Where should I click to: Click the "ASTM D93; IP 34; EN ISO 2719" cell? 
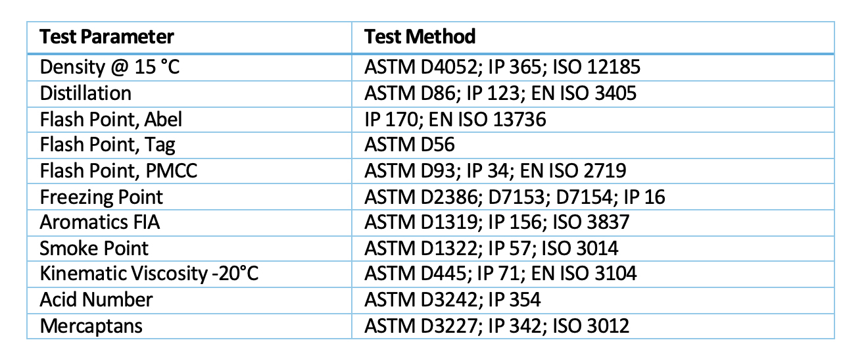[x=495, y=171]
